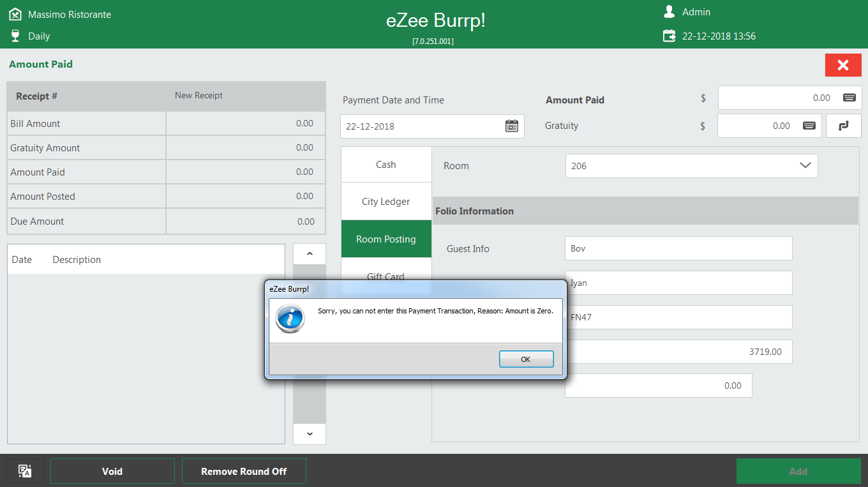Click the New Receipt text
This screenshot has height=487, width=868.
(x=199, y=95)
